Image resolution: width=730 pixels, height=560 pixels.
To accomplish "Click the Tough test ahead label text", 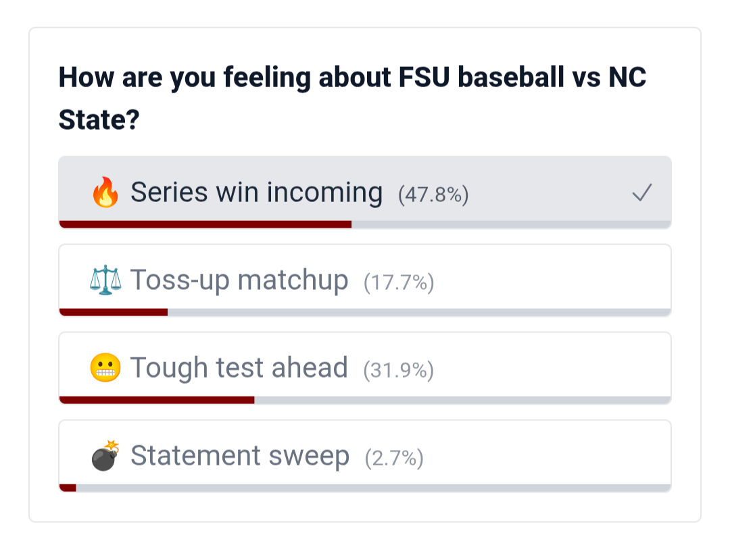I will [x=239, y=368].
